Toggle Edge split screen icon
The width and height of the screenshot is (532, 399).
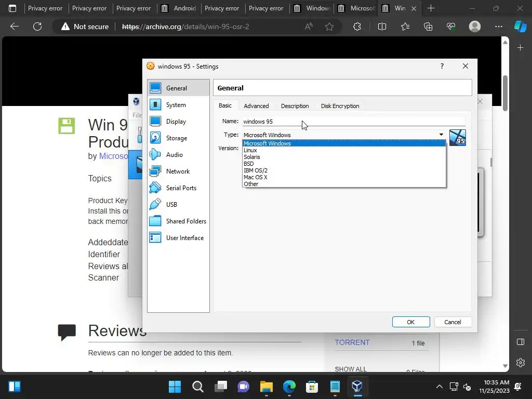(382, 26)
